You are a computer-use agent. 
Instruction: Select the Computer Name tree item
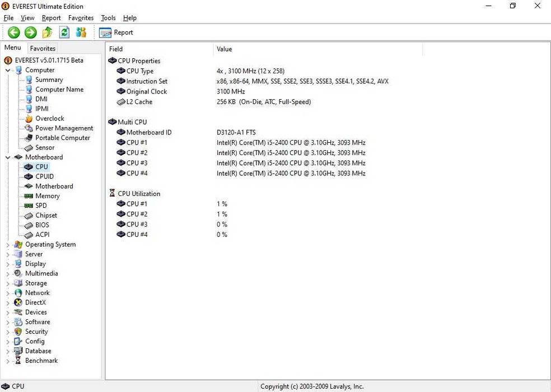59,89
